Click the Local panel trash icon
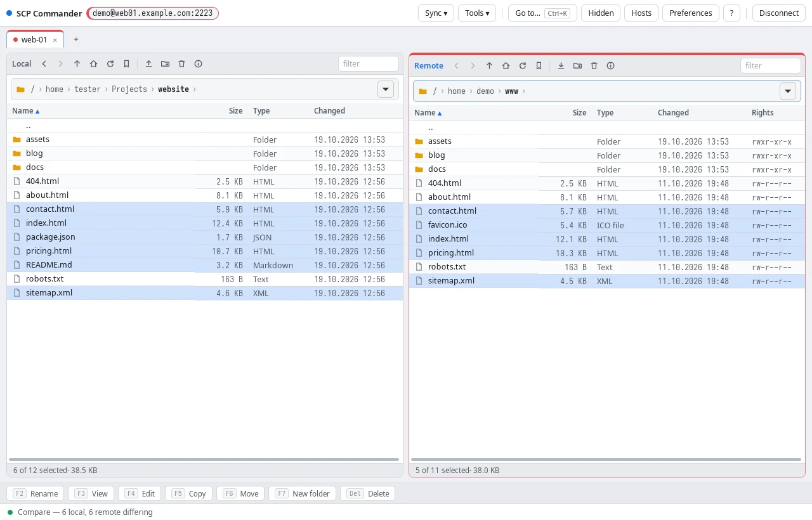The height and width of the screenshot is (520, 812). point(182,63)
